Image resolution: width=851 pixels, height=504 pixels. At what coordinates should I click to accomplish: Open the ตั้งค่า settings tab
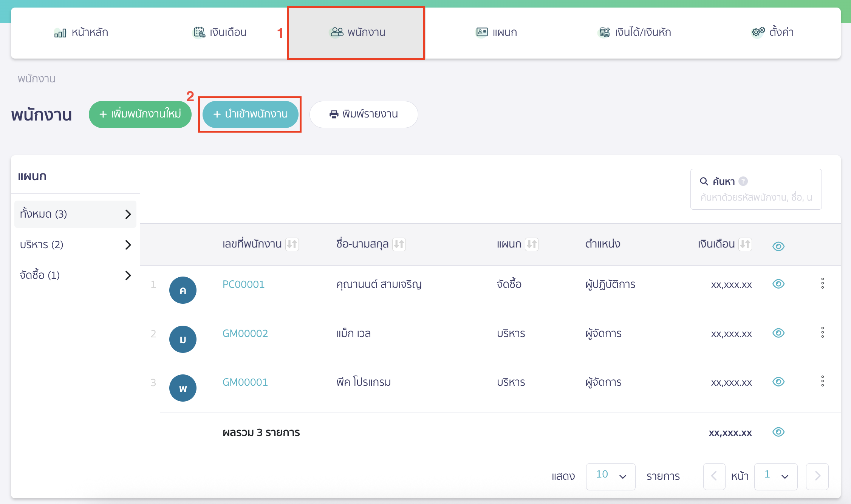click(772, 32)
